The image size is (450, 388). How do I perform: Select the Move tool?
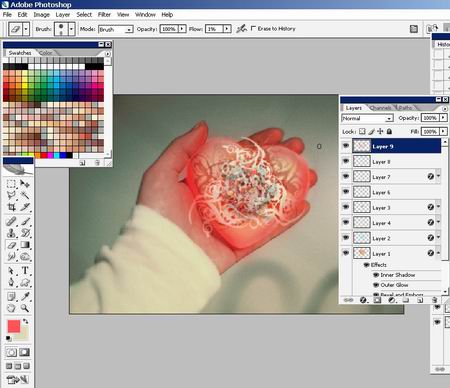pos(25,184)
